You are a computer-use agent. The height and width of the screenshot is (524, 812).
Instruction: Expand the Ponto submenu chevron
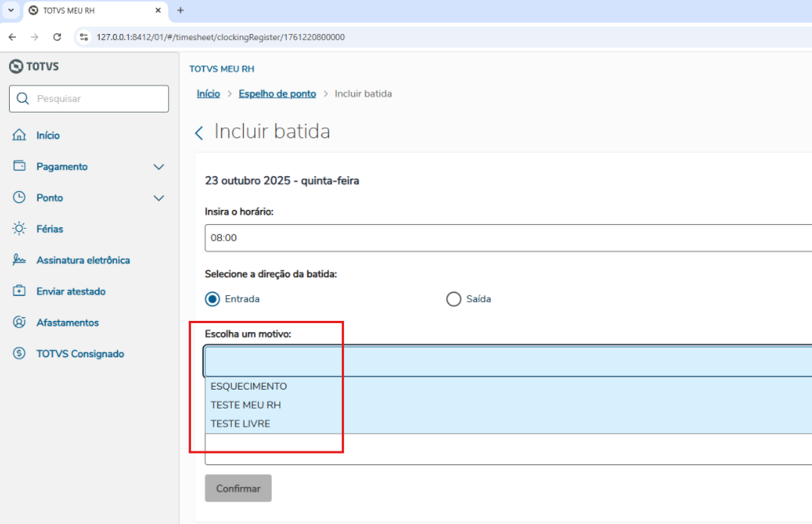click(159, 198)
